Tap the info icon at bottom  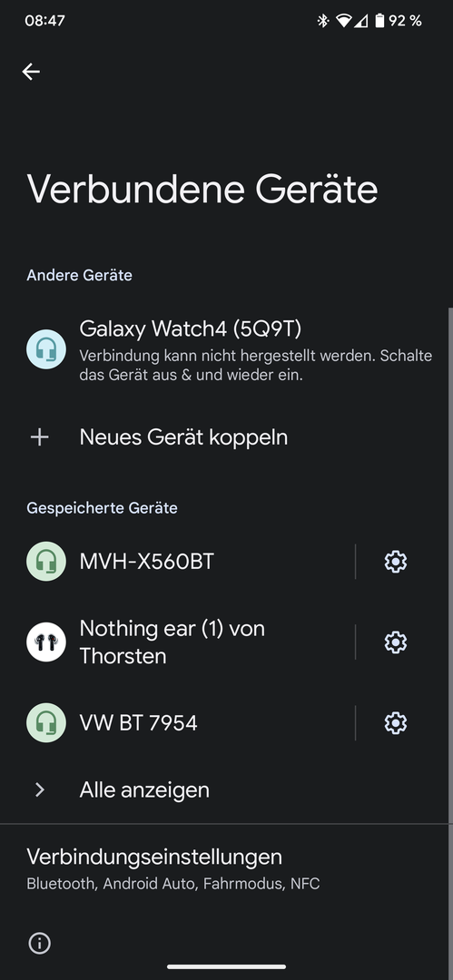39,943
